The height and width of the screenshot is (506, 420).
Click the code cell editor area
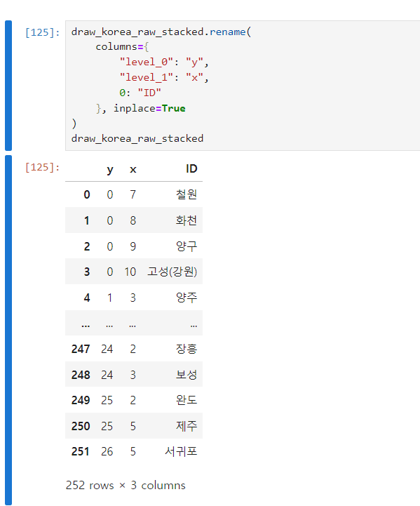243,86
